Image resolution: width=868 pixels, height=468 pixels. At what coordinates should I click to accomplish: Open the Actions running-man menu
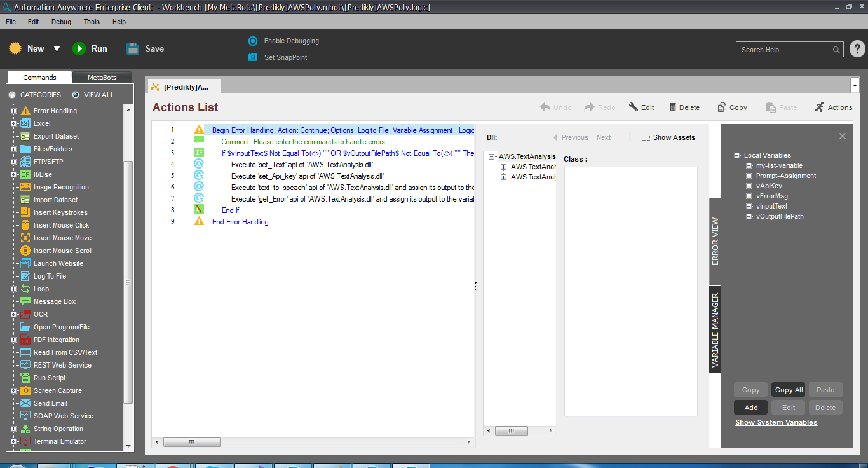(x=833, y=107)
